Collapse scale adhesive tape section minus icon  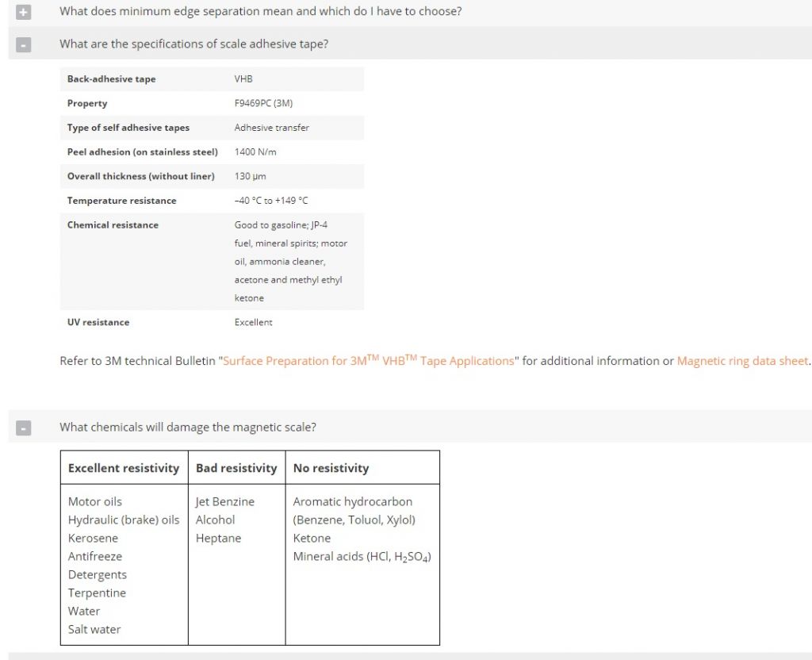point(23,45)
